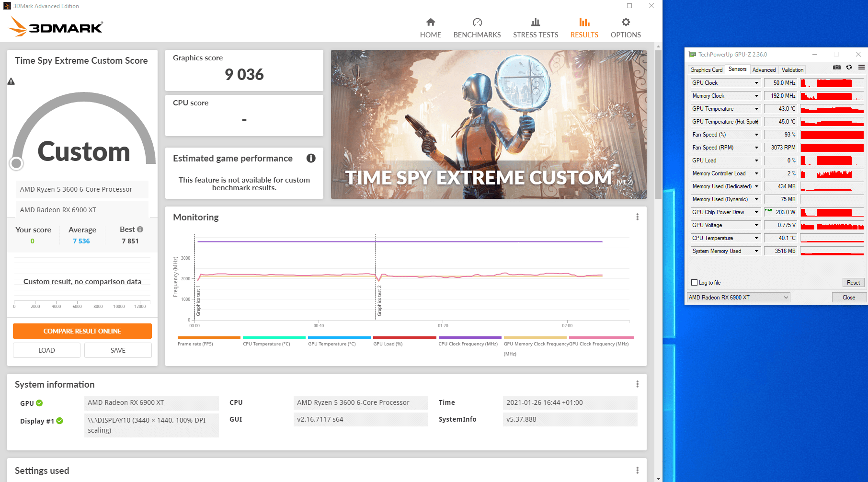Open GPU Temperature sensor dropdown
This screenshot has width=868, height=482.
(756, 109)
